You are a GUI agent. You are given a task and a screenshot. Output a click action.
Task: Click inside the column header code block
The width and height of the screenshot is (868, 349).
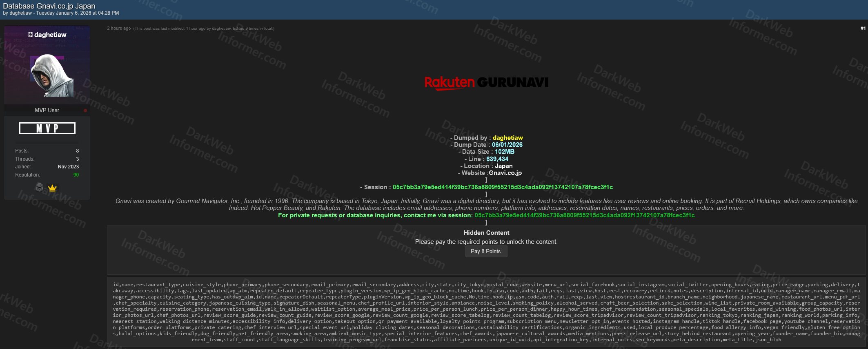pos(486,312)
